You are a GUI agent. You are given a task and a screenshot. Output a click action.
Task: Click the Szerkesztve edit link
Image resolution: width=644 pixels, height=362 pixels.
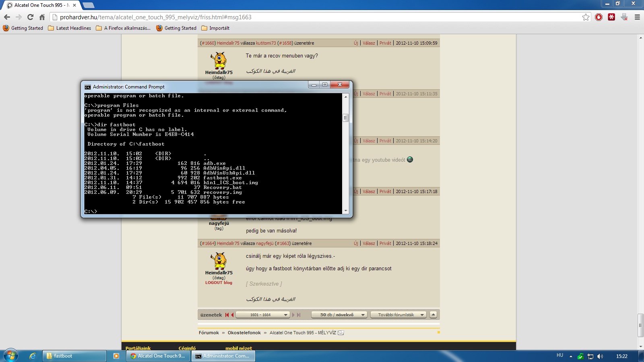pyautogui.click(x=264, y=284)
